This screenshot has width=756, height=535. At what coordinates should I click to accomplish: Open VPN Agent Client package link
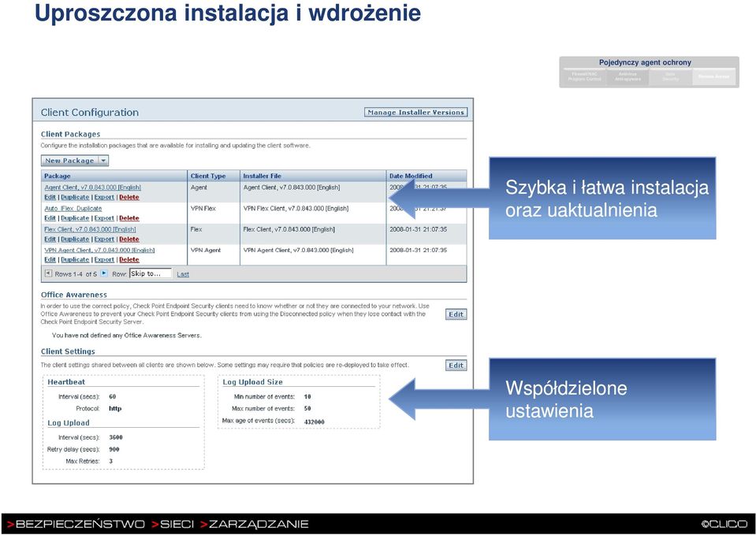(x=99, y=250)
